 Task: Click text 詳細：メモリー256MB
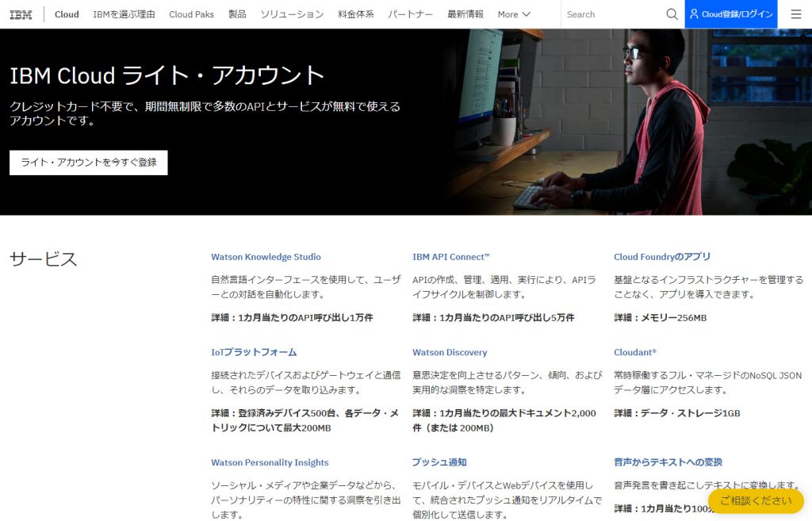click(661, 317)
